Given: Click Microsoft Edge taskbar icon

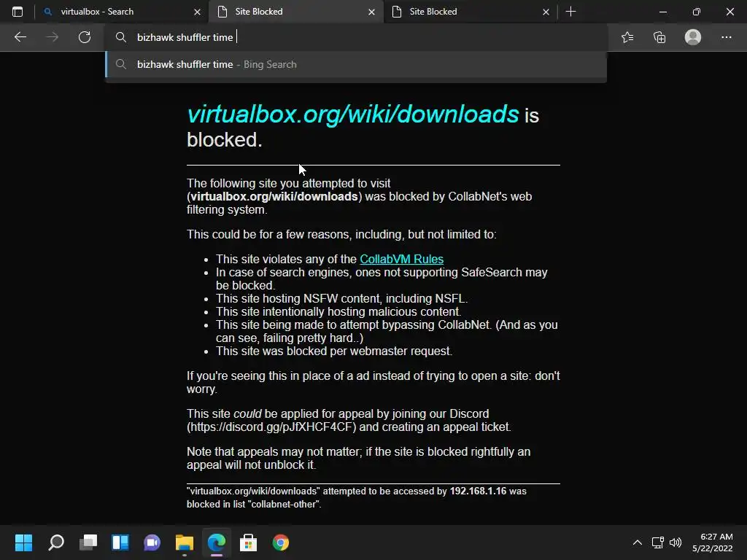Looking at the screenshot, I should tap(217, 542).
